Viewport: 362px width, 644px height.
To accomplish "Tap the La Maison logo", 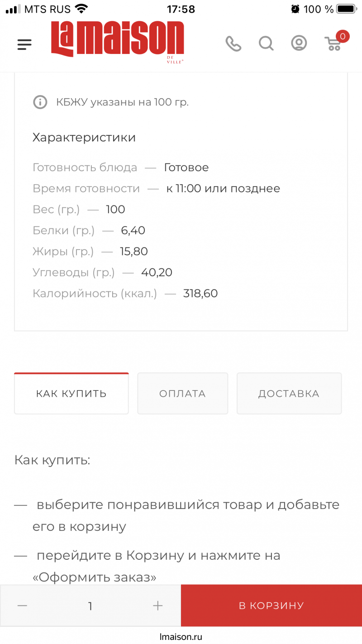I will (117, 42).
